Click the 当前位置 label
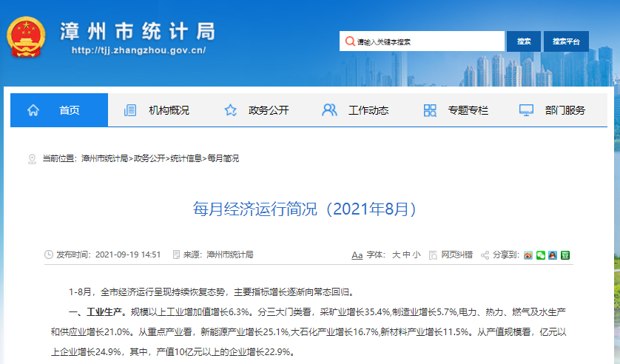This screenshot has height=364, width=620. pos(58,158)
